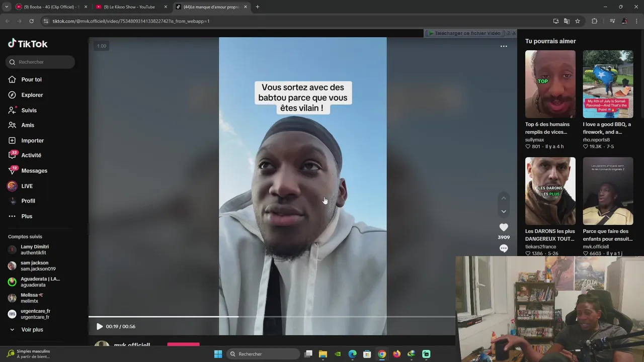This screenshot has height=362, width=644.
Task: Go to previous video with up arrow
Action: click(504, 198)
